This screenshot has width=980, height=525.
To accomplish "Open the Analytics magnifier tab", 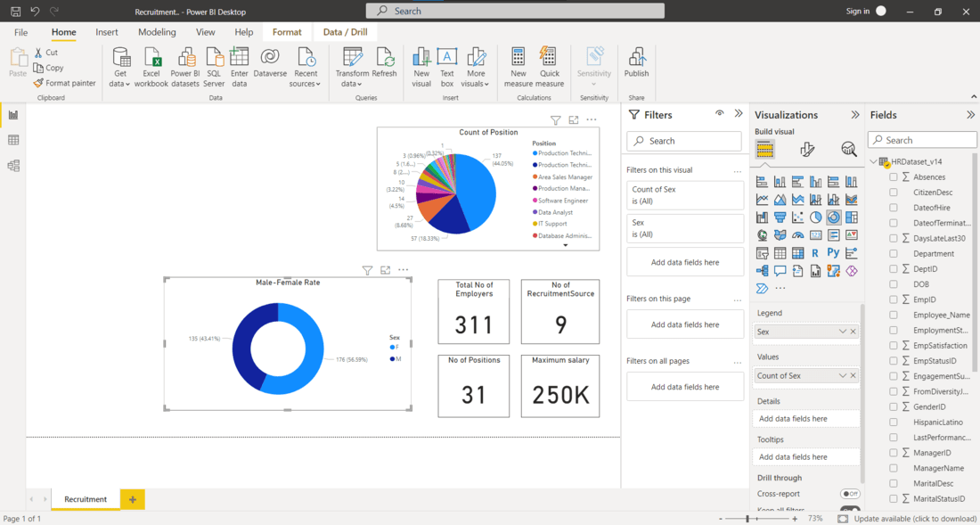I will (849, 149).
